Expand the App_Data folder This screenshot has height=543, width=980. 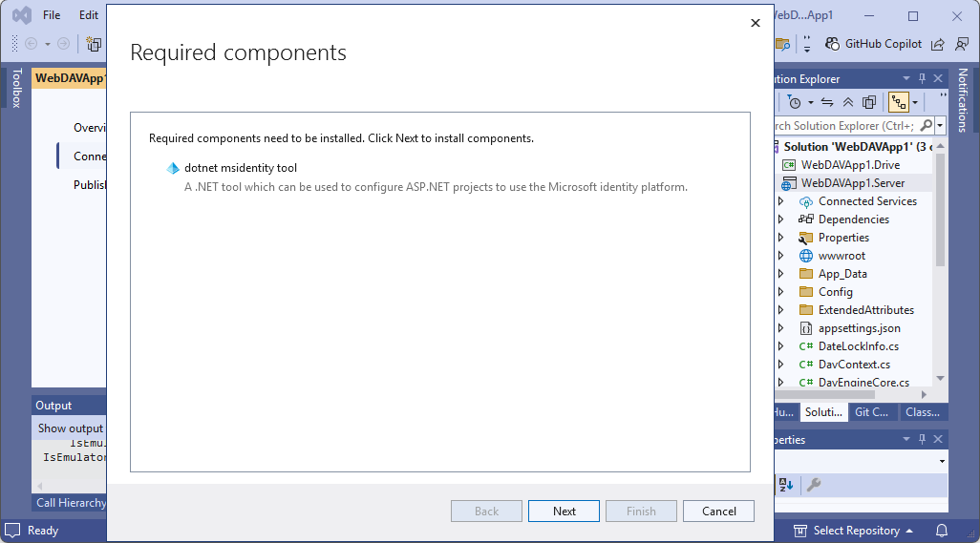[780, 273]
